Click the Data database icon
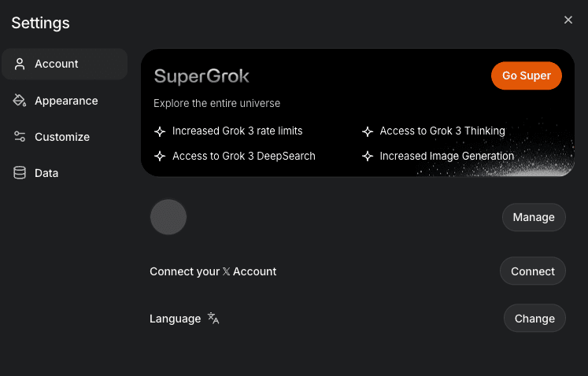Viewport: 588px width, 376px height. pos(20,173)
